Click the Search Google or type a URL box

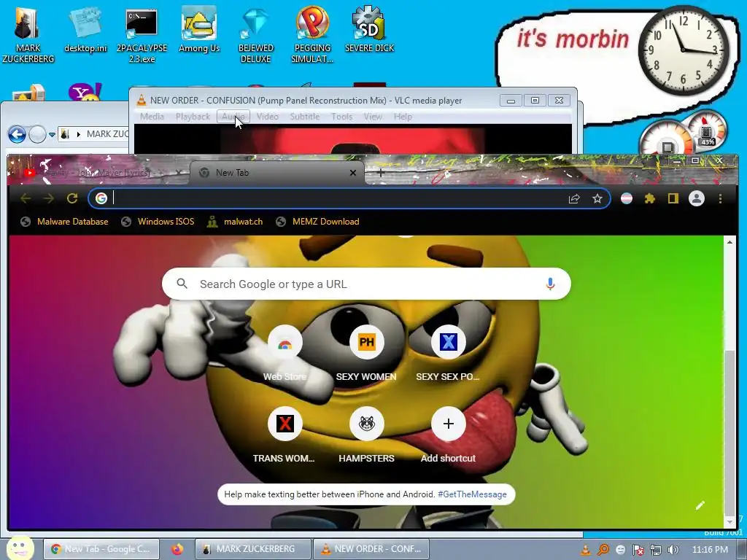pos(366,284)
